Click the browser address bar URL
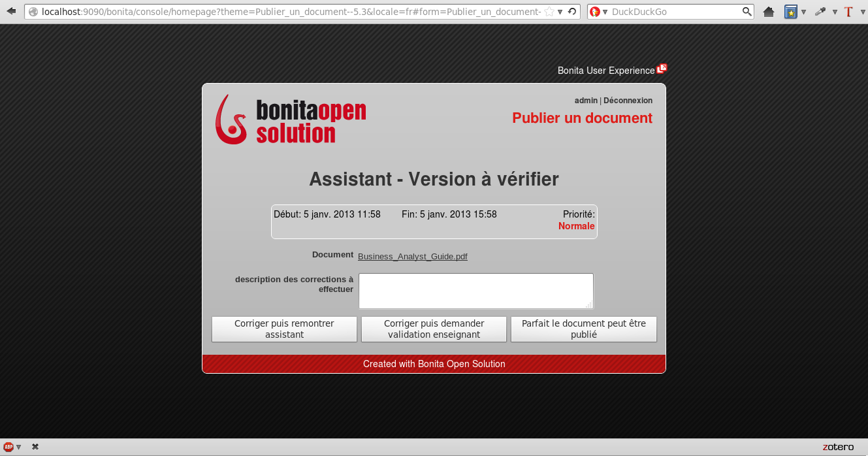868x456 pixels. (x=291, y=12)
